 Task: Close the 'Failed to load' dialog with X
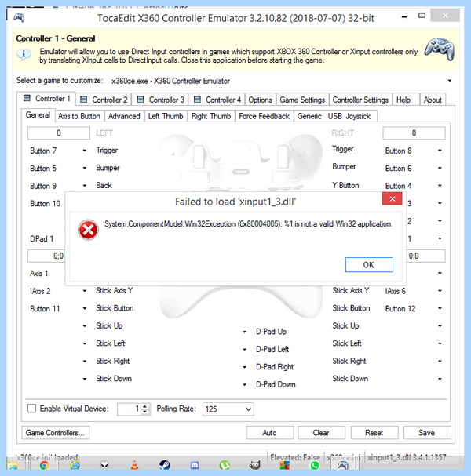(392, 199)
